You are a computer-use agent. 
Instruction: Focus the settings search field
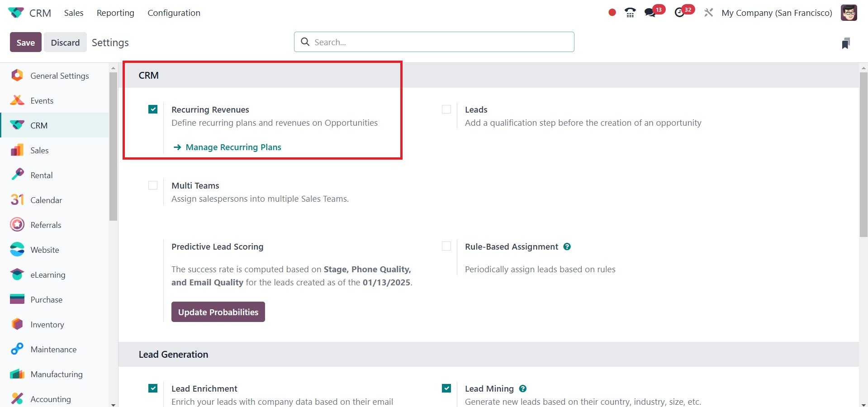(x=434, y=42)
